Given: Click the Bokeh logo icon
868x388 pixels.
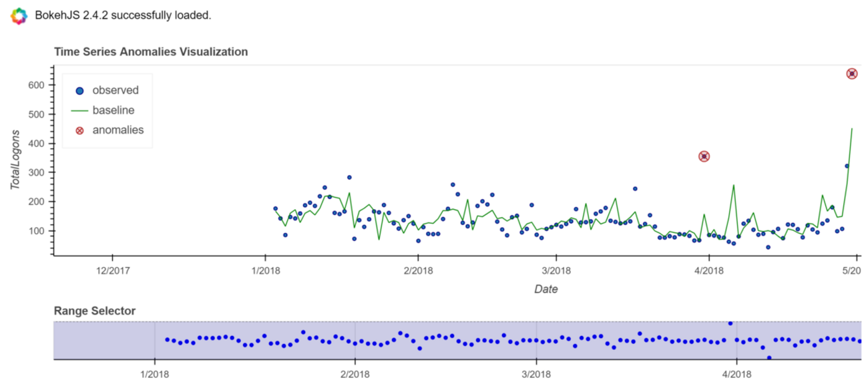Looking at the screenshot, I should [x=19, y=15].
